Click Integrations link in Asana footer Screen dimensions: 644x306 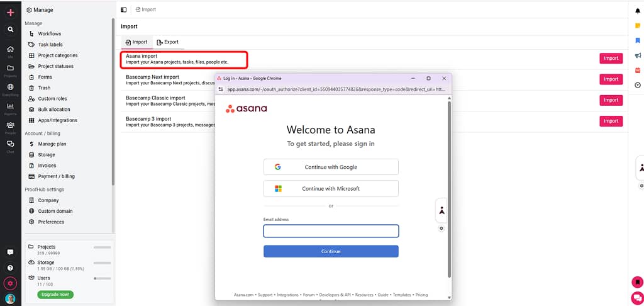tap(288, 295)
